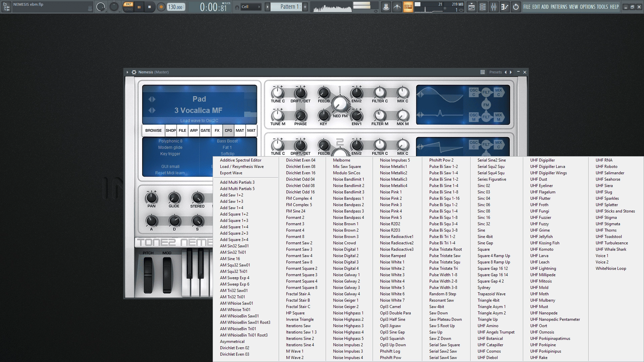This screenshot has width=644, height=362.
Task: Switch to the ARP tab
Action: [194, 130]
